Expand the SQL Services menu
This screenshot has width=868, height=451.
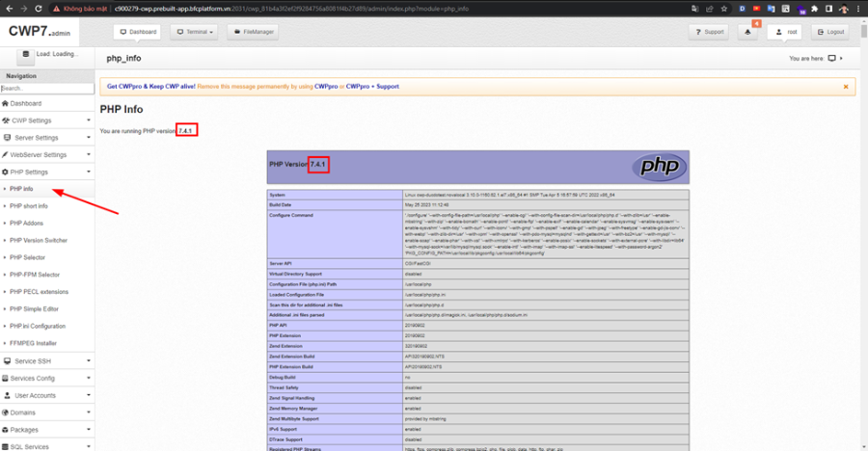pyautogui.click(x=47, y=446)
